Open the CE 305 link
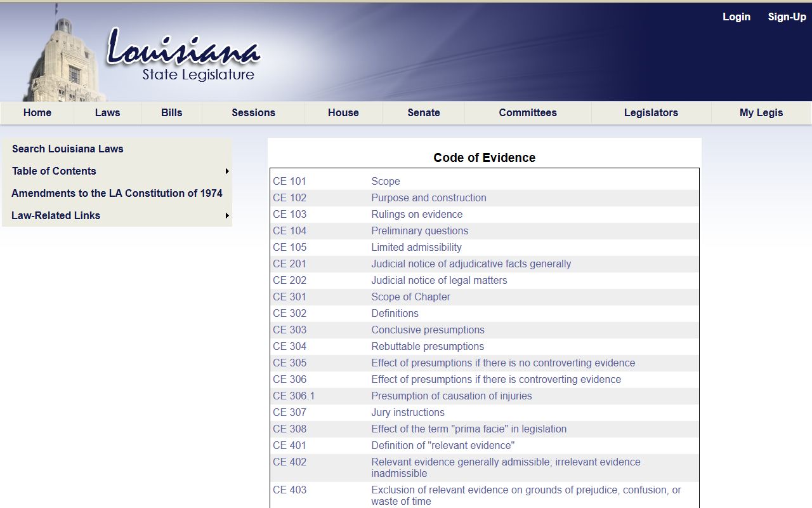 pyautogui.click(x=289, y=363)
